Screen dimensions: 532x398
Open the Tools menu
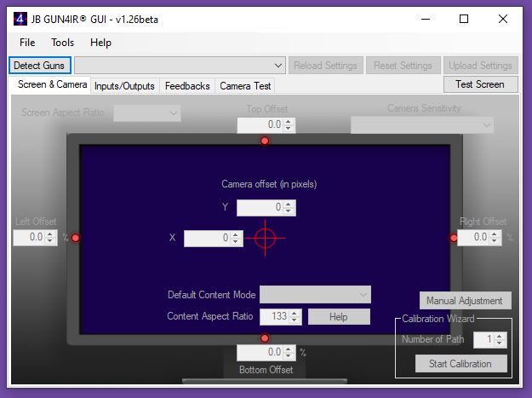click(62, 43)
